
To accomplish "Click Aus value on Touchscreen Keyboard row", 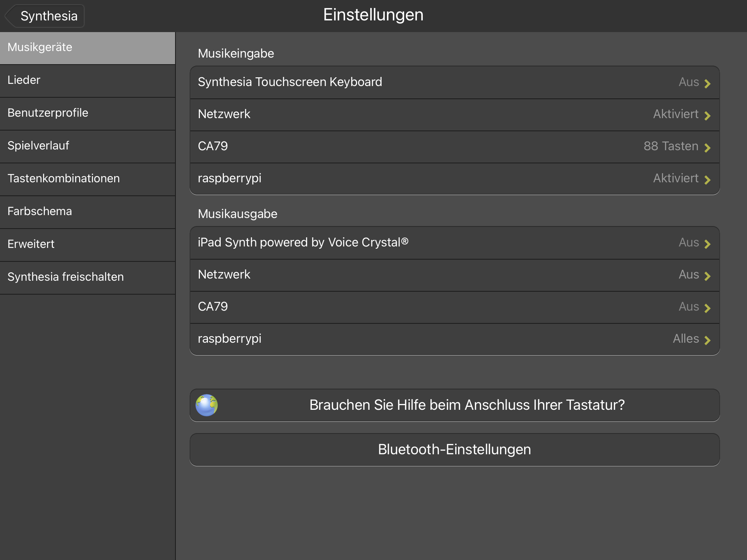I will click(689, 82).
